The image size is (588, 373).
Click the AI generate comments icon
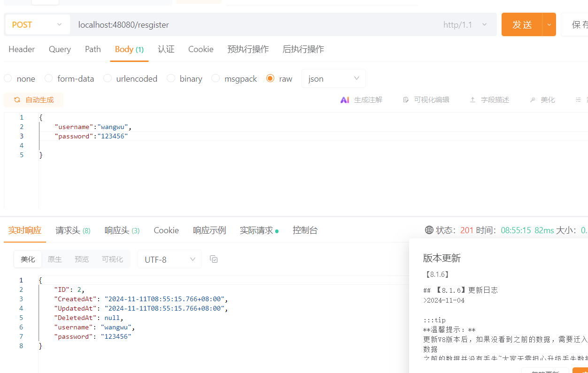(345, 100)
